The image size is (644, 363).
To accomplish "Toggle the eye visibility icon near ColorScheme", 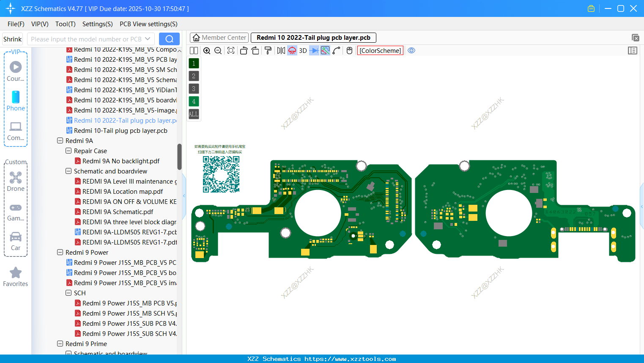I will pyautogui.click(x=411, y=50).
